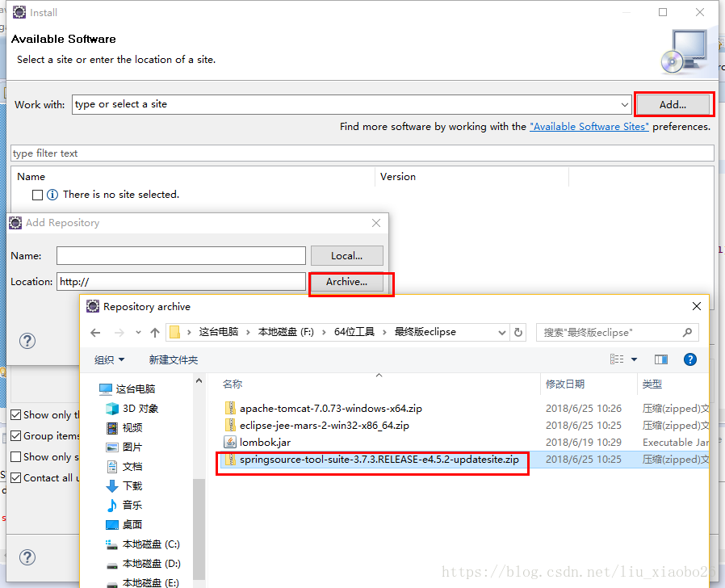Click the zip icon of apache-tomcat file

tap(230, 408)
